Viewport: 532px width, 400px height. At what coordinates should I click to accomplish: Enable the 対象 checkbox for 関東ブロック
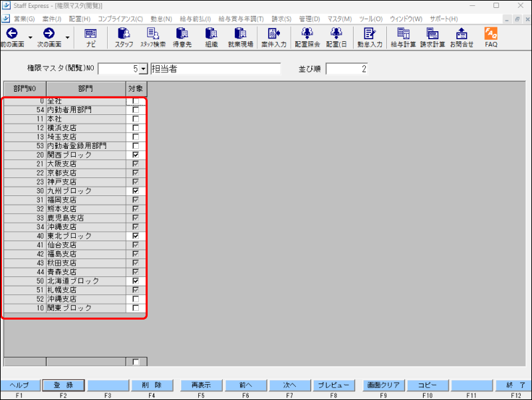click(x=136, y=308)
